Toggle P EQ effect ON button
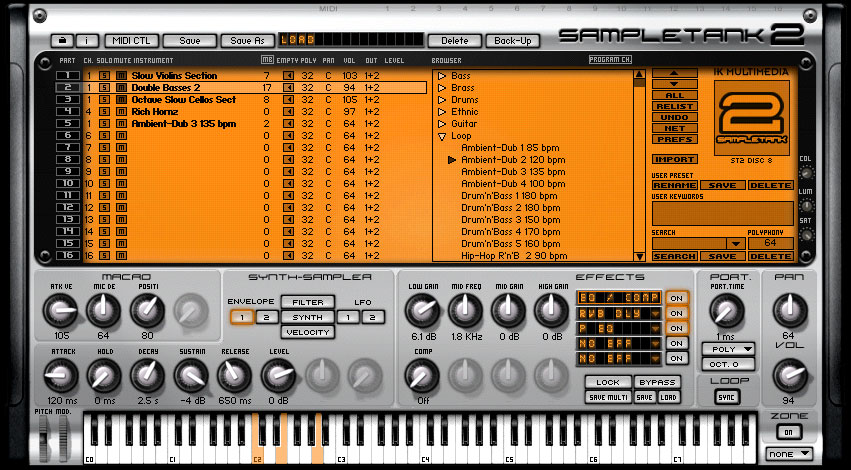This screenshot has width=851, height=470. 676,328
